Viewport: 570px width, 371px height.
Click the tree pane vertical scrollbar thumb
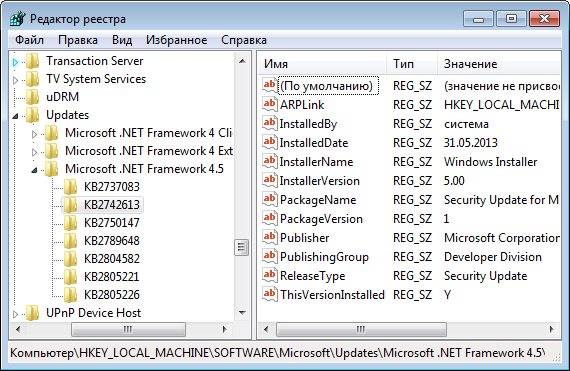pos(242,247)
